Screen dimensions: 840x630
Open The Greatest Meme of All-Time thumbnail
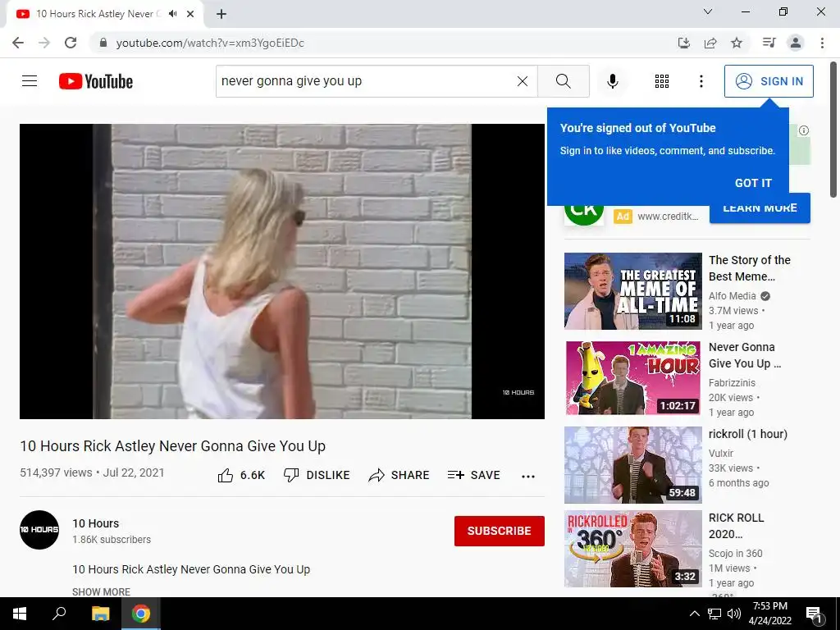point(632,291)
